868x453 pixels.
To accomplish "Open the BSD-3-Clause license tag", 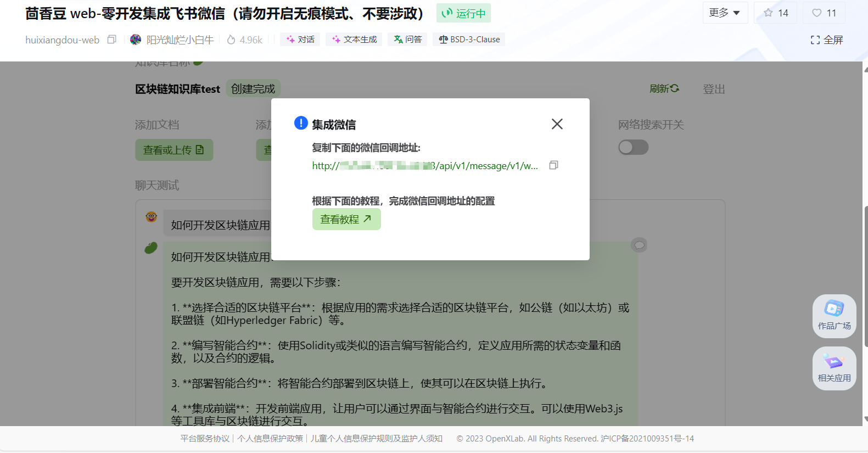I will [469, 40].
